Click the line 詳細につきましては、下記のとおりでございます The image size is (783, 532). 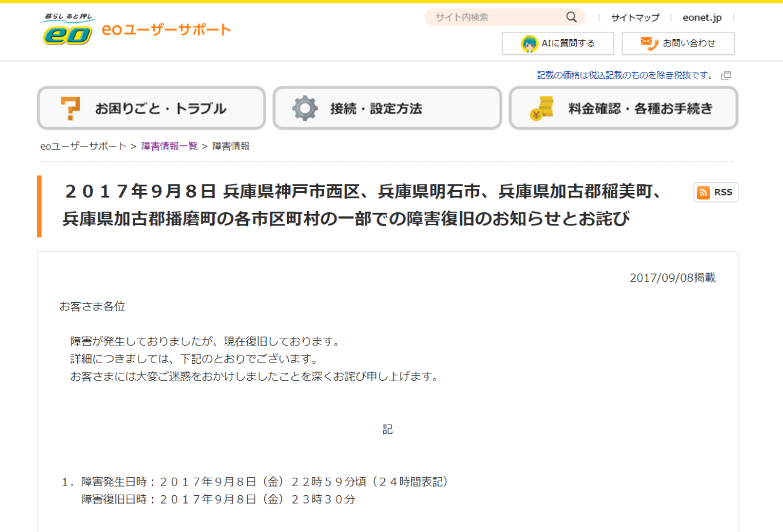(x=194, y=359)
